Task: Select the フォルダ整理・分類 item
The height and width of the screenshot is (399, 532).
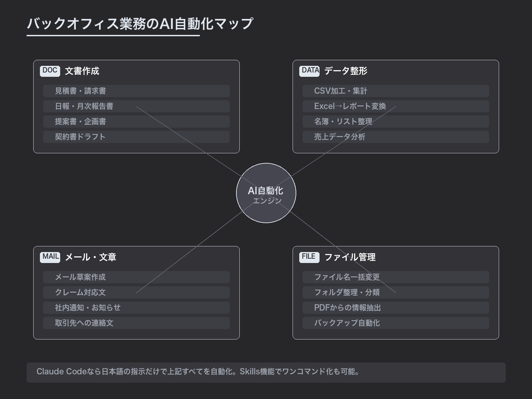Action: coord(396,292)
